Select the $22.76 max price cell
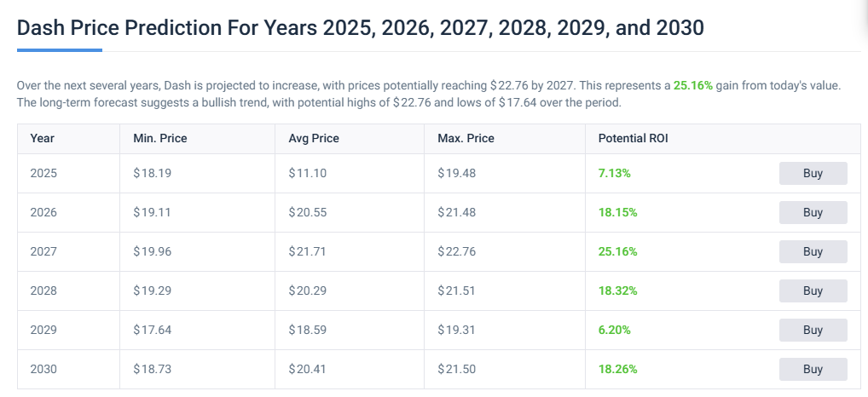The width and height of the screenshot is (868, 397). (456, 251)
